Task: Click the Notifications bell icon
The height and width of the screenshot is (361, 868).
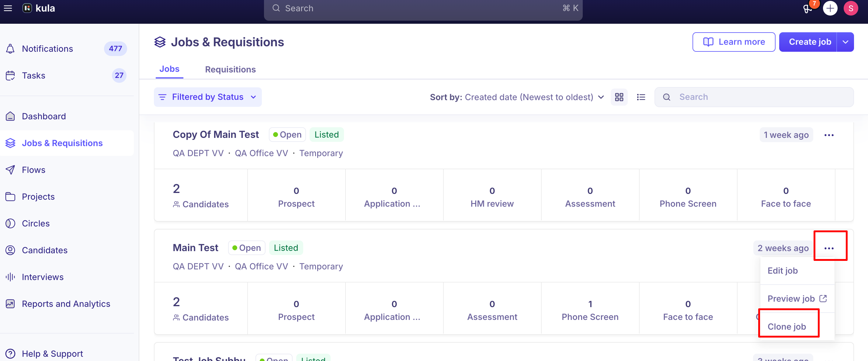Action: tap(10, 49)
